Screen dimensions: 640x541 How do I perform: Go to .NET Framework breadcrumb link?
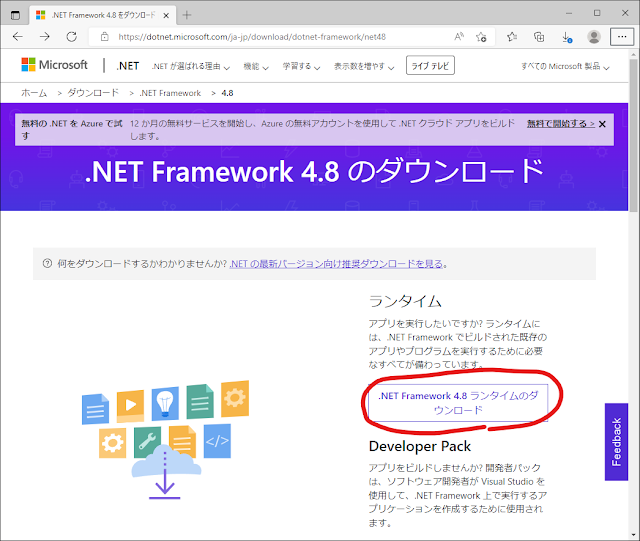click(x=170, y=93)
